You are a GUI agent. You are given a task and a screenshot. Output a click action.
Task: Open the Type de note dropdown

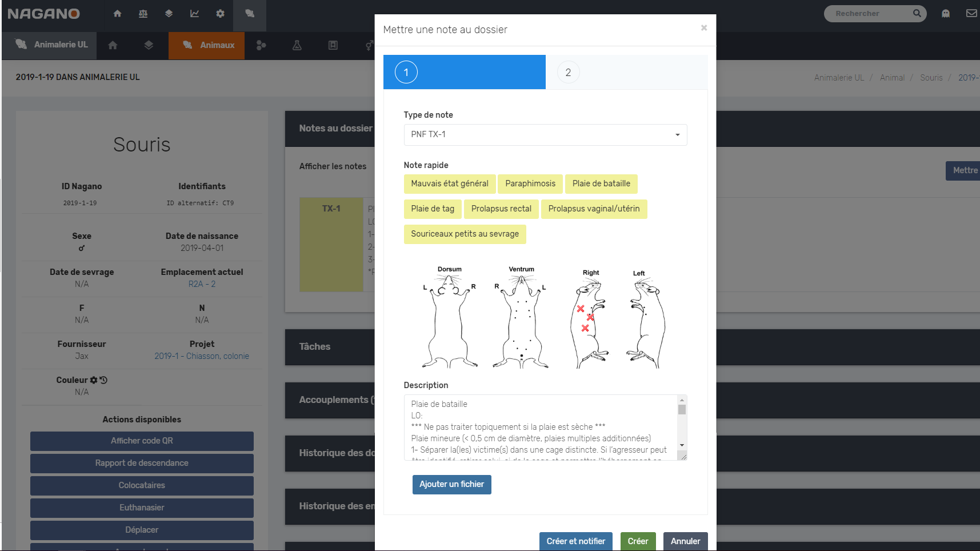coord(545,135)
